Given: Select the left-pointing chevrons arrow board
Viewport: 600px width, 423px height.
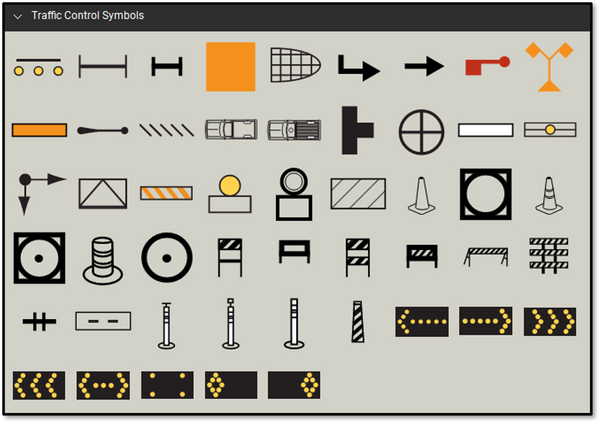Looking at the screenshot, I should pos(39,384).
